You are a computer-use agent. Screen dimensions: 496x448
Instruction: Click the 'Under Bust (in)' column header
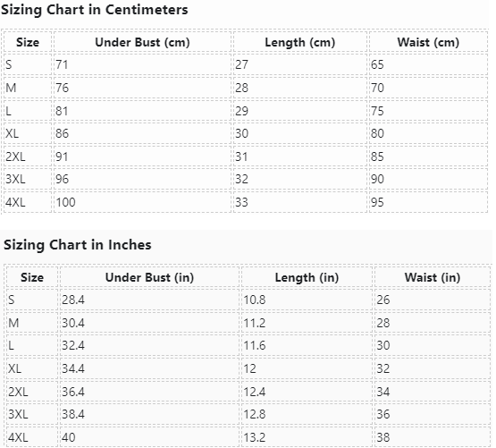click(x=149, y=277)
